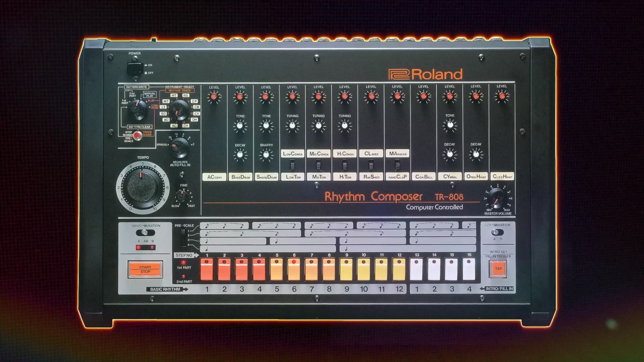This screenshot has width=644, height=362.
Task: Click the Open Hihat label
Action: 476,176
